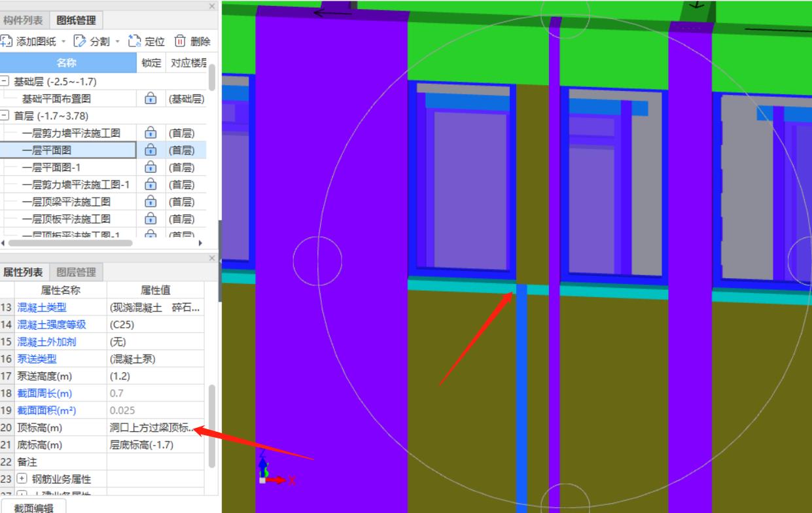Toggle lock for 基础平面布置图
The width and height of the screenshot is (812, 513).
150,99
